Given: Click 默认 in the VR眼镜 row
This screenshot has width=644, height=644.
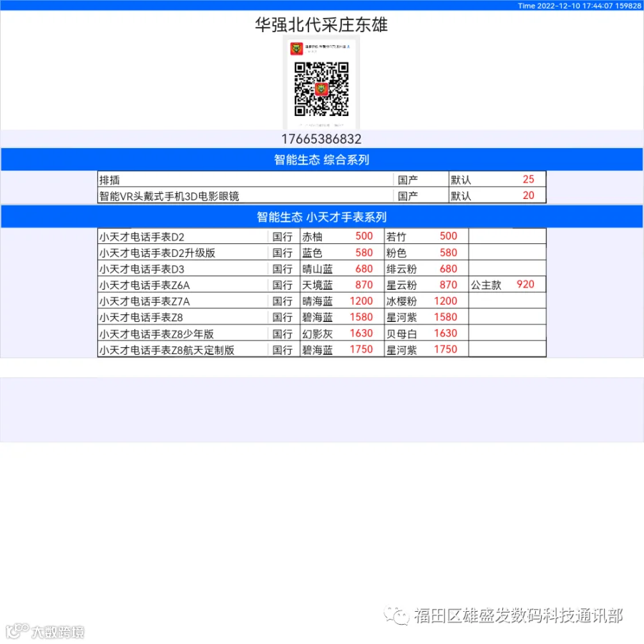Looking at the screenshot, I should point(461,196).
